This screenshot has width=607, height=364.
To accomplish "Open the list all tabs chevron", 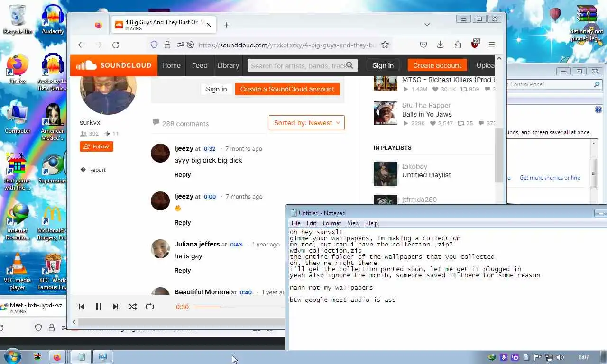I will pyautogui.click(x=427, y=25).
